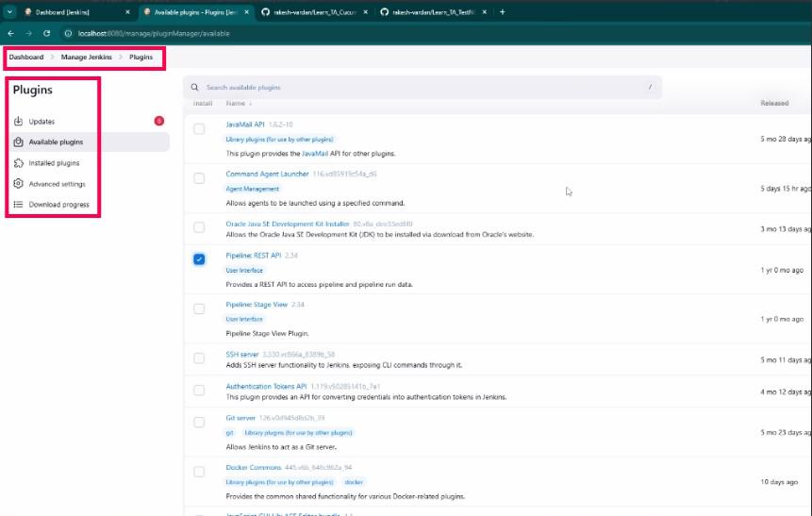Open the Authentication Tokens API plugin link
The height and width of the screenshot is (516, 812).
click(266, 387)
